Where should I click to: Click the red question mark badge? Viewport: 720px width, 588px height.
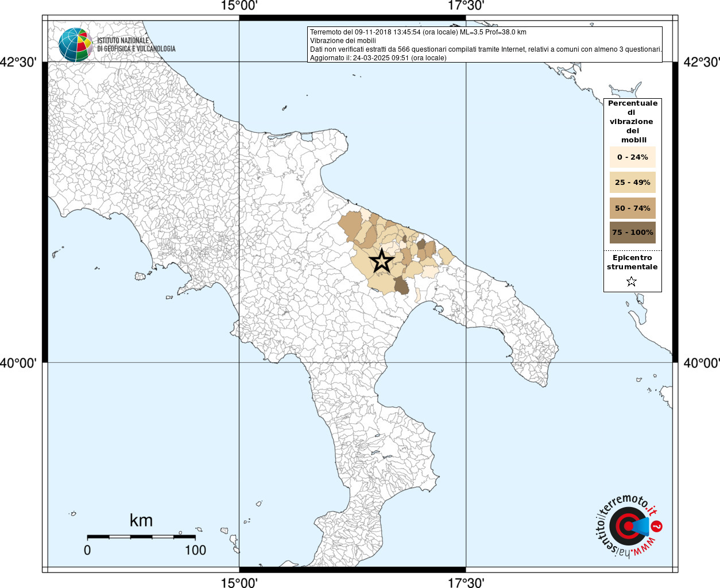[x=657, y=526]
